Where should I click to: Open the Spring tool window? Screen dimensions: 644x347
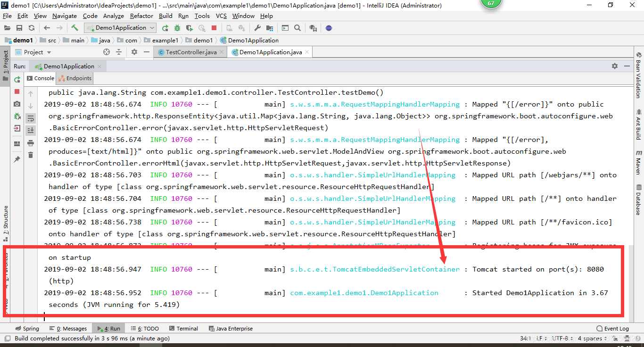point(27,329)
